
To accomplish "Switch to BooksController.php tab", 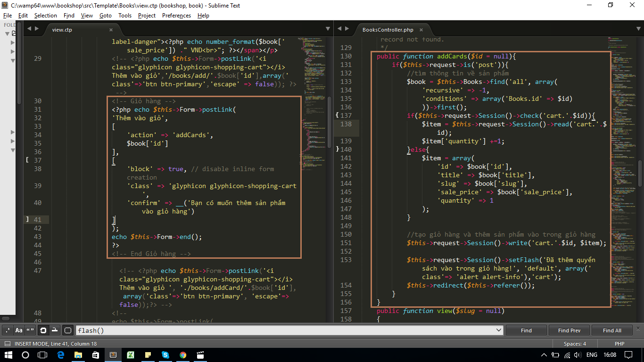I will click(388, 30).
